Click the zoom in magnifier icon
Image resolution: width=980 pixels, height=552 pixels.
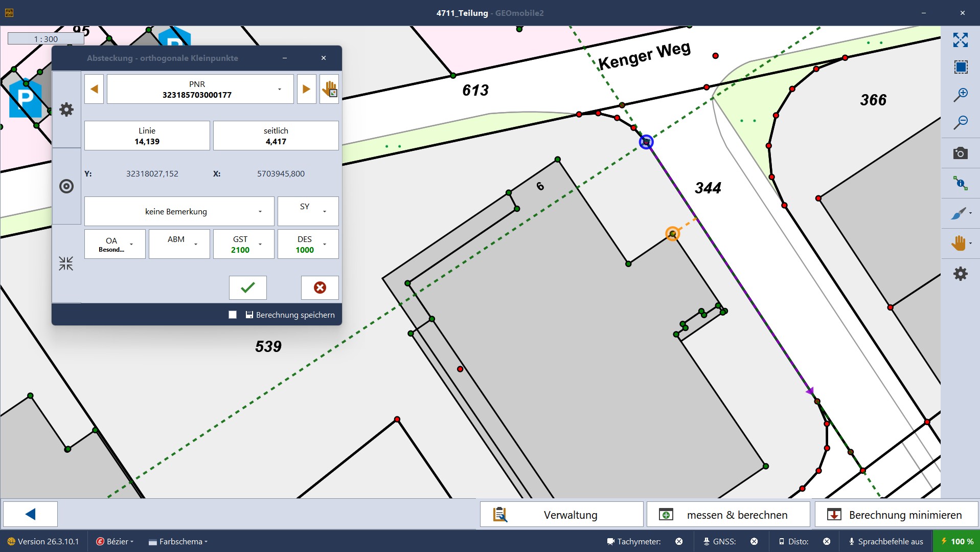point(960,95)
